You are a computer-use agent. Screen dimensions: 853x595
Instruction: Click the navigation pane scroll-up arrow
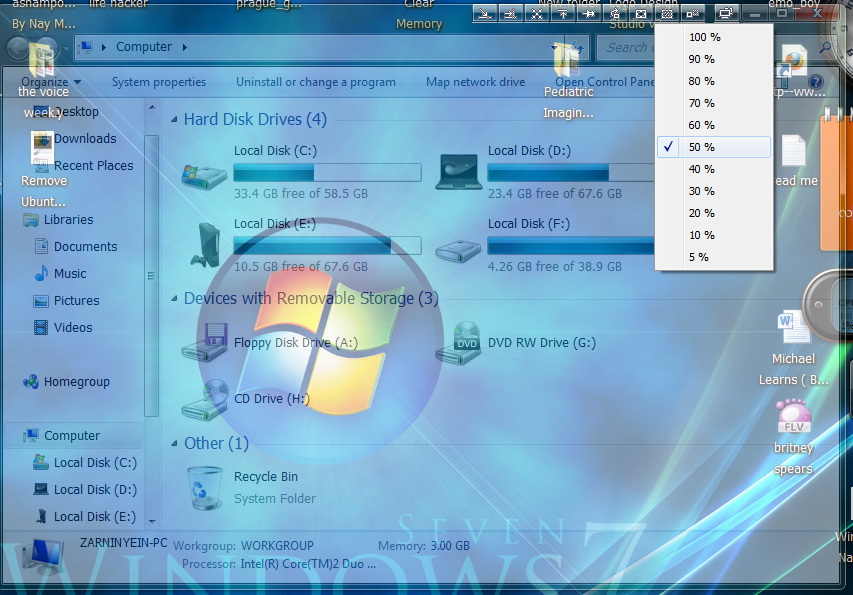[152, 107]
